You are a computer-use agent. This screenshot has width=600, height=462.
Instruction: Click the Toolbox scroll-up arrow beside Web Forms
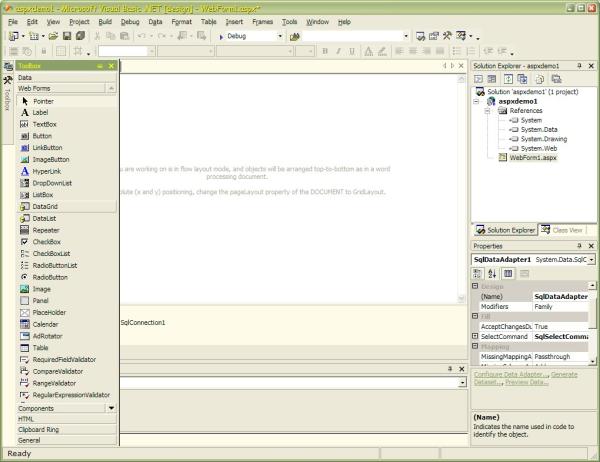(111, 88)
